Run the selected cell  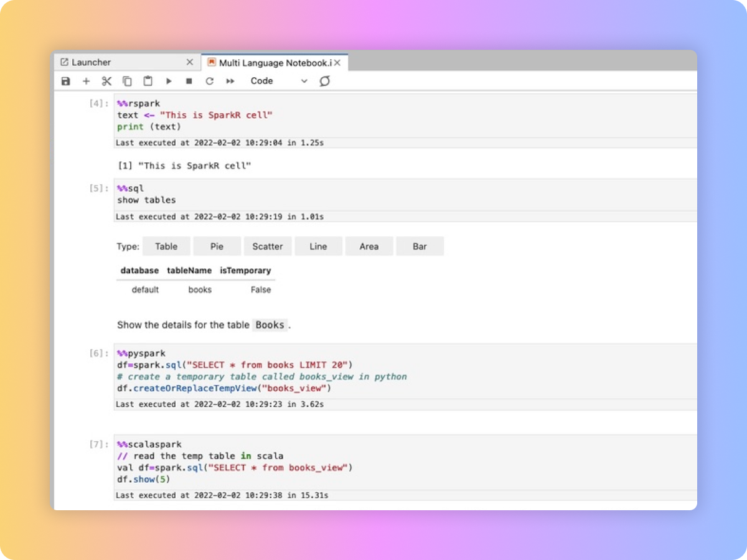[x=169, y=81]
